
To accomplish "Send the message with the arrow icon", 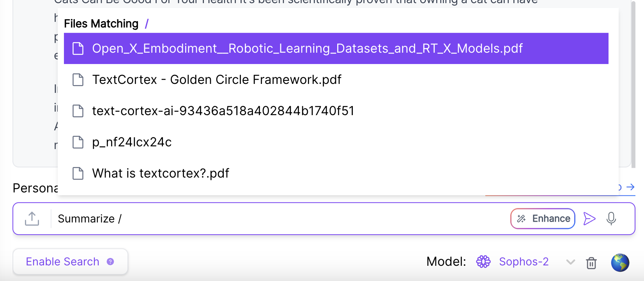I will click(589, 219).
